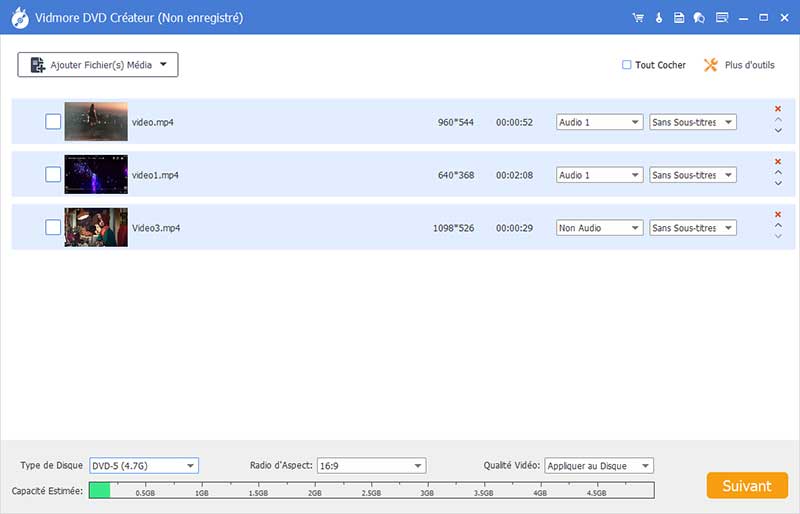The width and height of the screenshot is (800, 514).
Task: Click Ajouter Fichier(s) Média button
Action: [98, 65]
